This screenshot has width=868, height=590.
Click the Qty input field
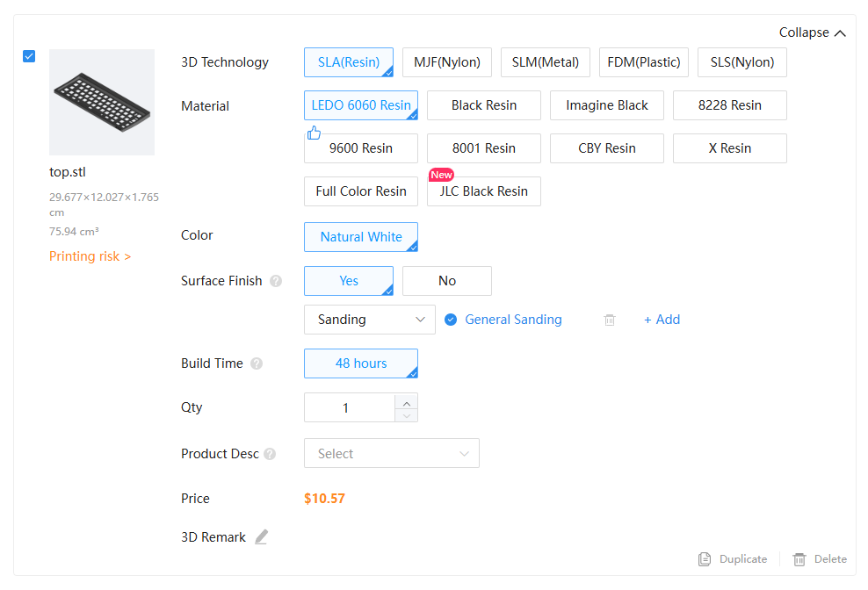pyautogui.click(x=350, y=408)
